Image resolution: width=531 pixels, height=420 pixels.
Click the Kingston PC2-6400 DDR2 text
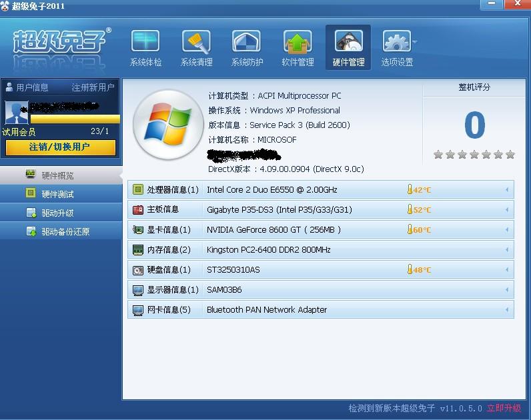pyautogui.click(x=269, y=250)
